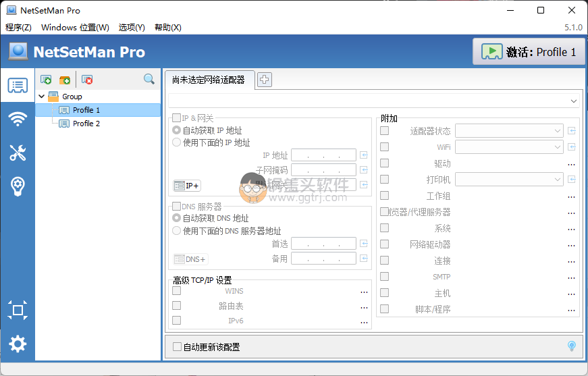Get current preferred DNS arrow icon

pyautogui.click(x=364, y=244)
